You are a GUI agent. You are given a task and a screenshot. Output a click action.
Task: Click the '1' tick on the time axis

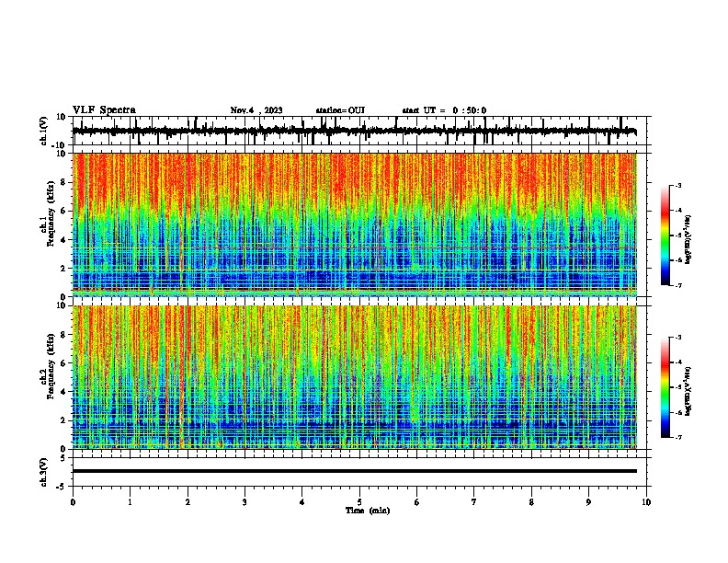coord(130,502)
